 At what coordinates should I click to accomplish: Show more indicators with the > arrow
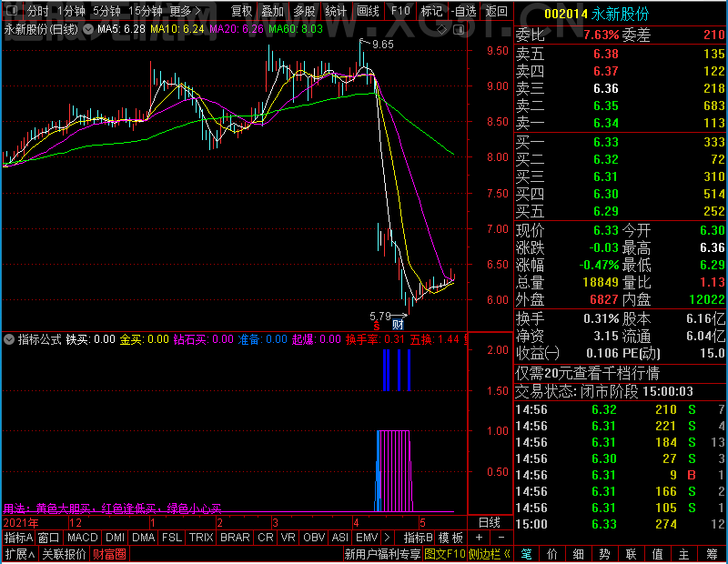click(x=388, y=538)
